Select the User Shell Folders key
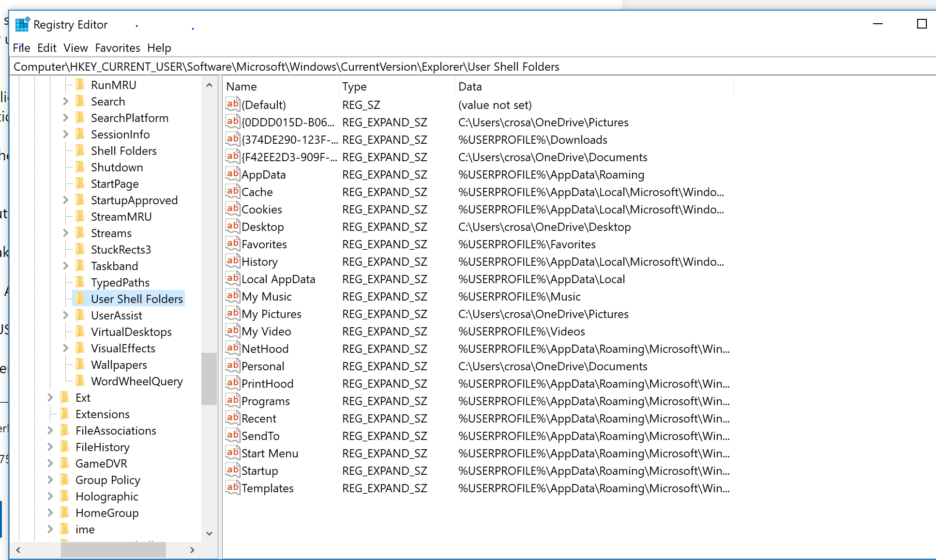Image resolution: width=936 pixels, height=560 pixels. 136,299
